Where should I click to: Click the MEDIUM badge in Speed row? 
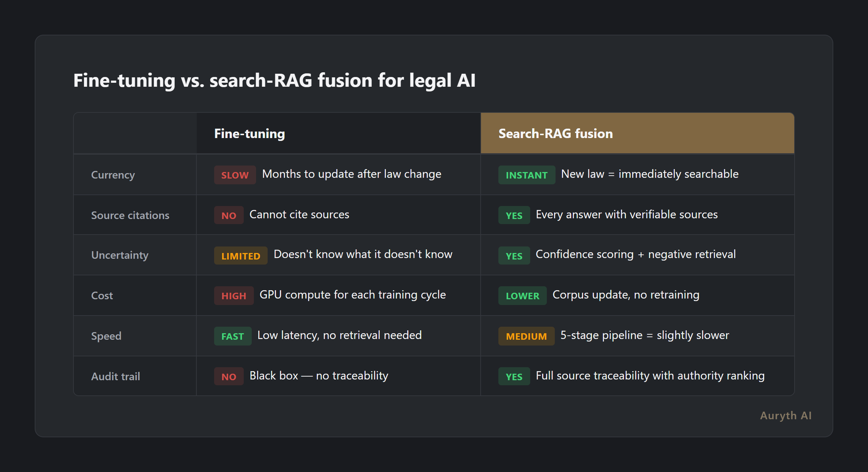pyautogui.click(x=526, y=336)
